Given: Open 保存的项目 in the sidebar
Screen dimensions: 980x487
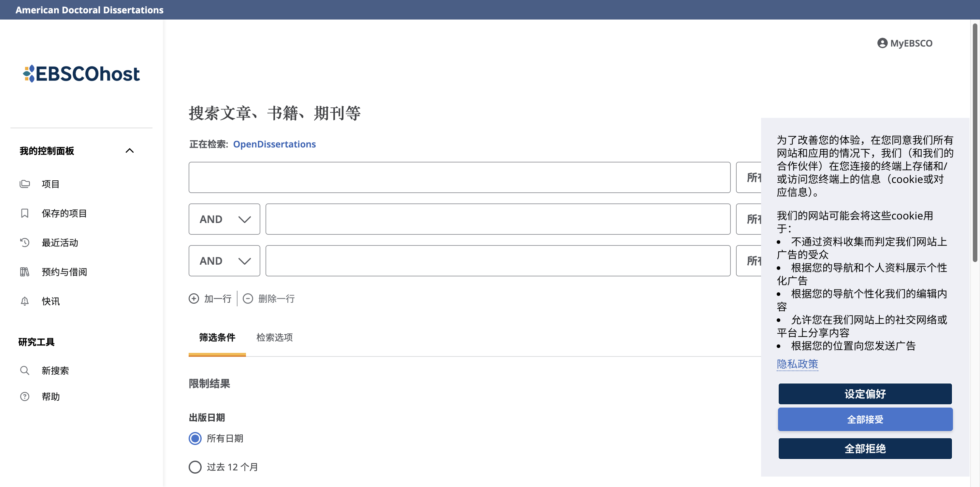Looking at the screenshot, I should click(64, 213).
